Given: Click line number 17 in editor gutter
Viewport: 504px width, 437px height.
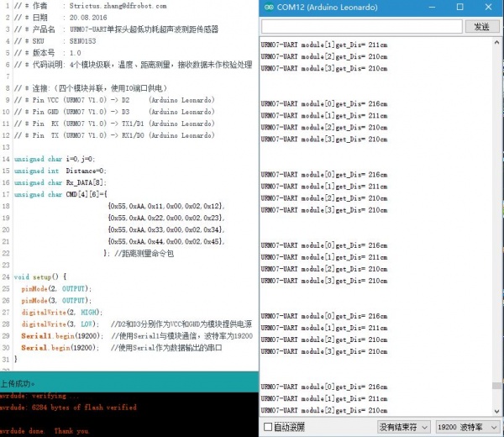Looking at the screenshot, I should 6,194.
